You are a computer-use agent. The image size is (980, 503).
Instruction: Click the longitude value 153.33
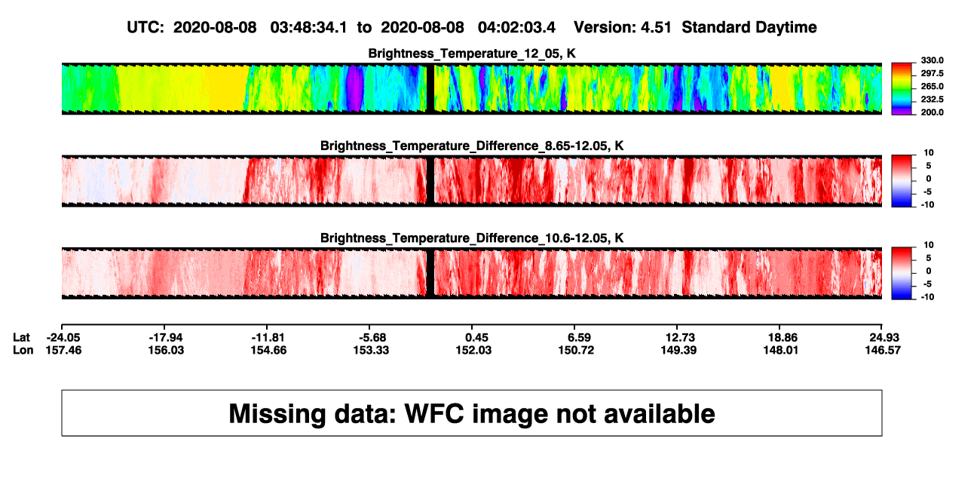click(372, 350)
